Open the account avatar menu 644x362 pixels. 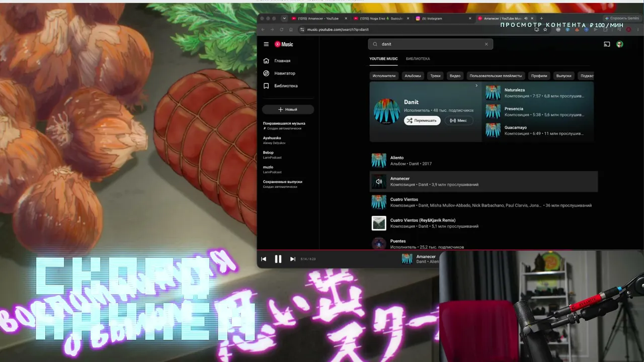point(620,44)
